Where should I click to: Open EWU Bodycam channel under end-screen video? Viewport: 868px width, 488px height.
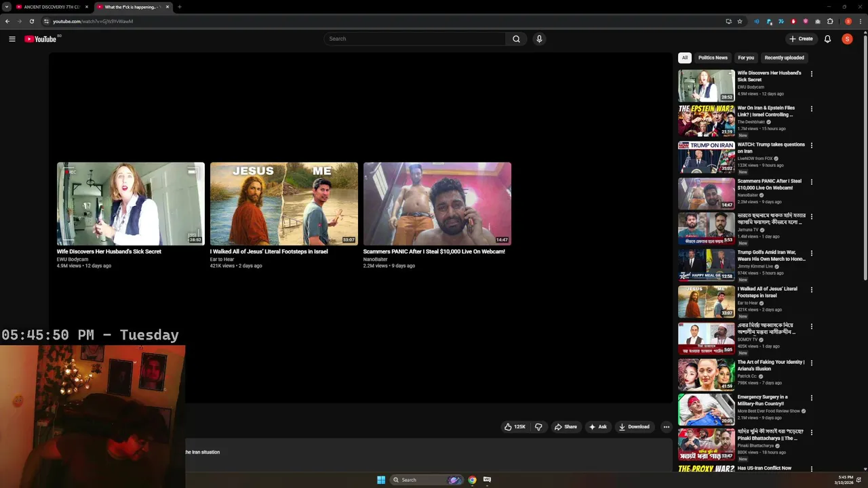pos(73,260)
